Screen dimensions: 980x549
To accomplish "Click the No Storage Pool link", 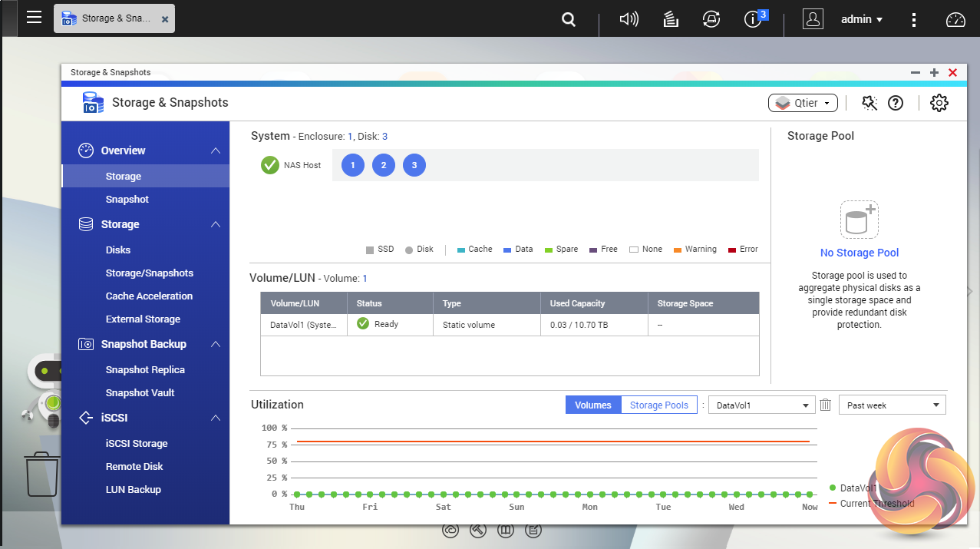I will point(859,253).
